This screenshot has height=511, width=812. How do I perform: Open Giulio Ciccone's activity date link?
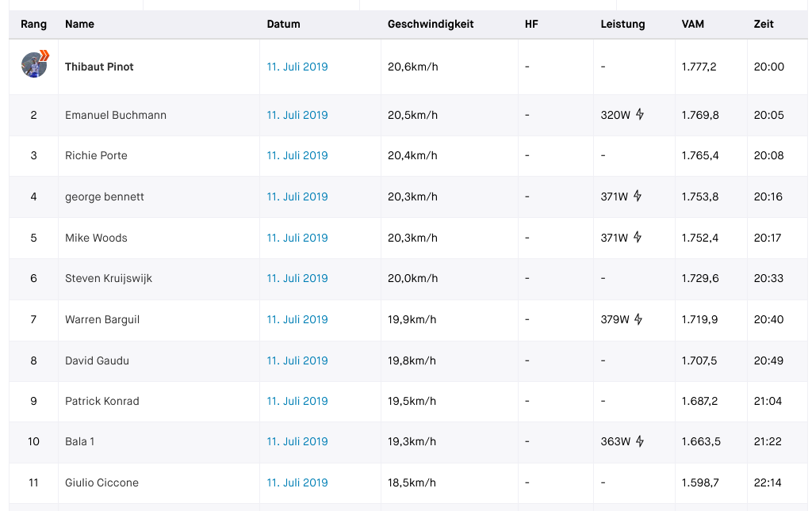297,482
